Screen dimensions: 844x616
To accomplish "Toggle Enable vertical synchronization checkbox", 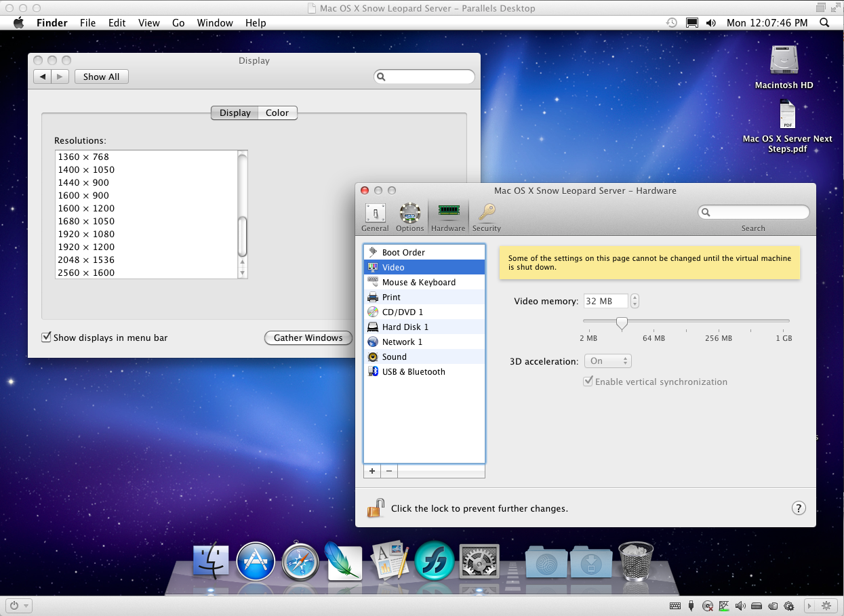I will [588, 382].
